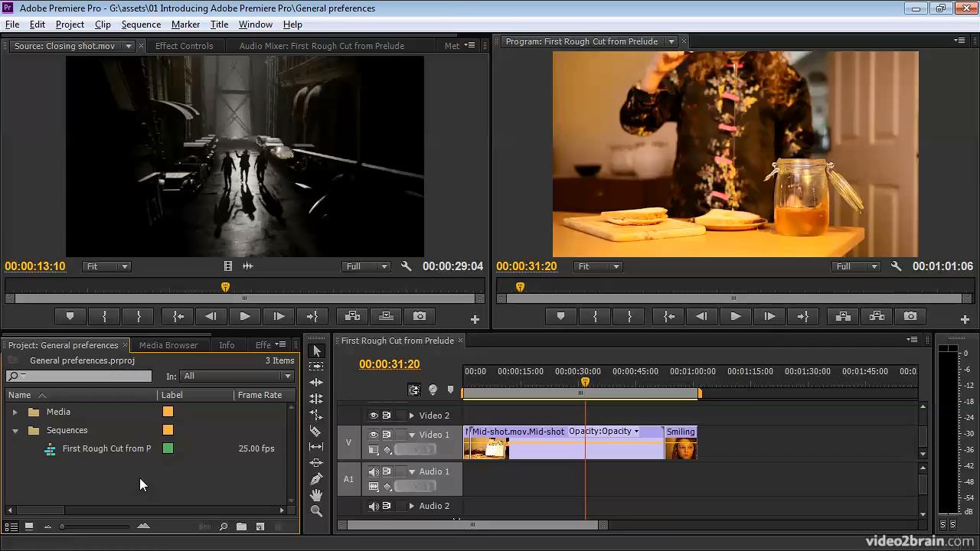The height and width of the screenshot is (551, 980).
Task: Open Source monitor Fit zoom dropdown
Action: point(106,266)
